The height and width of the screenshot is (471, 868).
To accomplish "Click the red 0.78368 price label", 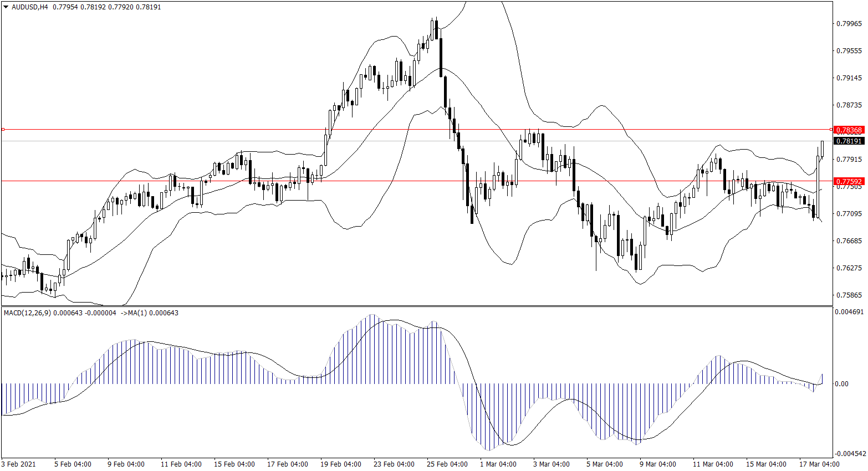I will tap(849, 130).
